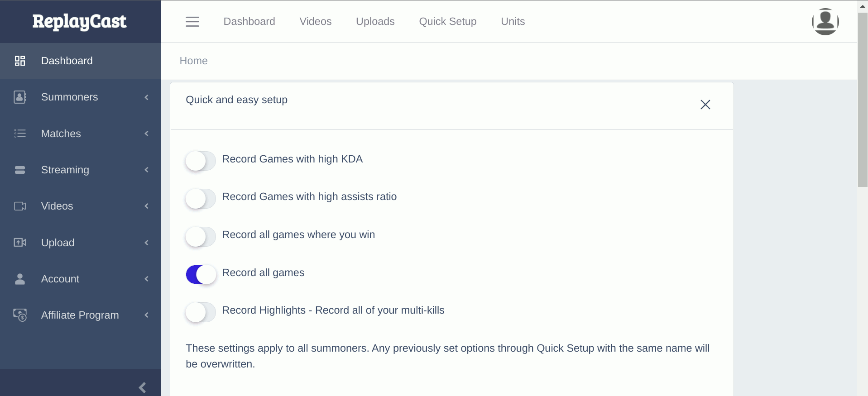Viewport: 868px width, 396px height.
Task: Disable the Record all games toggle
Action: pos(201,274)
